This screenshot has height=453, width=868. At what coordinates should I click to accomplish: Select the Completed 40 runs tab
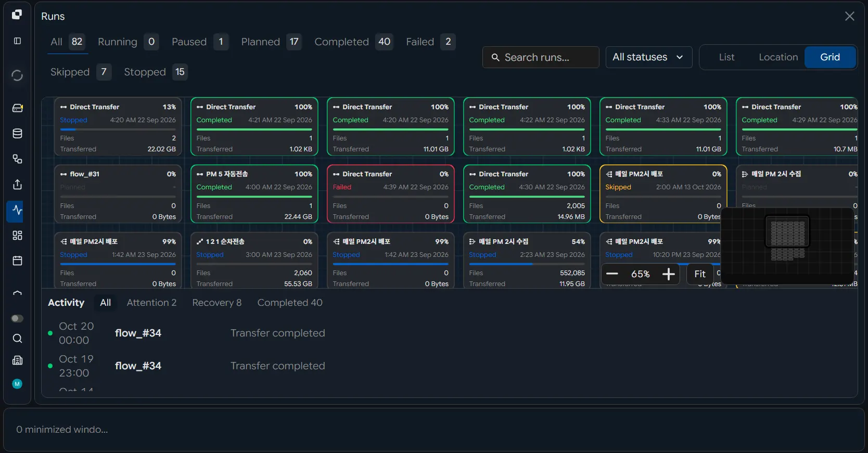click(x=353, y=42)
